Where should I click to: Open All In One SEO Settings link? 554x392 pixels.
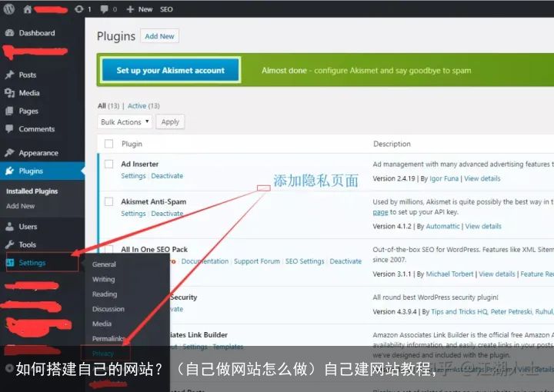coord(305,261)
